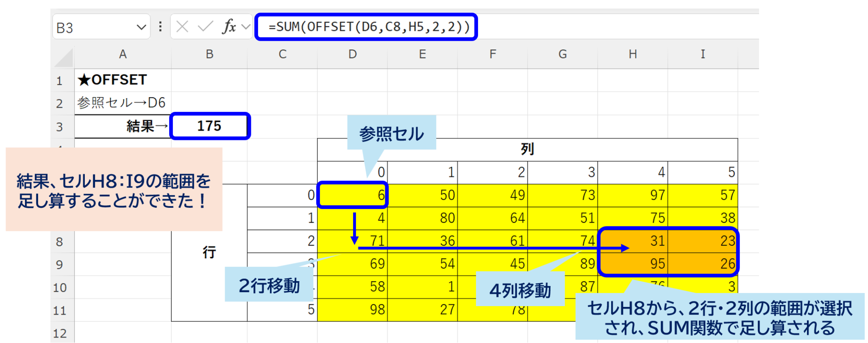Click the Enter checkmark formula icon
This screenshot has width=868, height=343.
coord(205,27)
